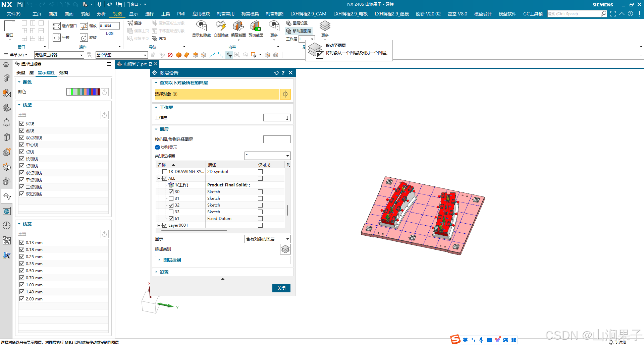Check 仅可见 box for layer 30 row
Screen dimensions: 644x346
260,192
